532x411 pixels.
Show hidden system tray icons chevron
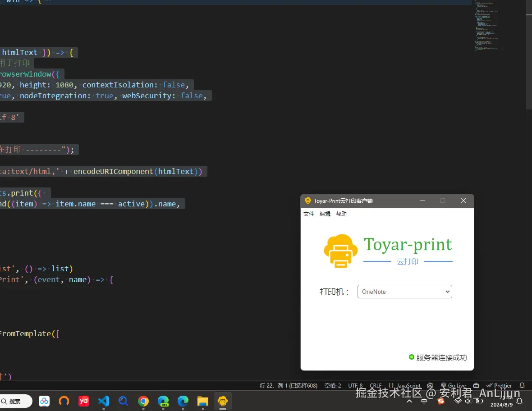(409, 401)
